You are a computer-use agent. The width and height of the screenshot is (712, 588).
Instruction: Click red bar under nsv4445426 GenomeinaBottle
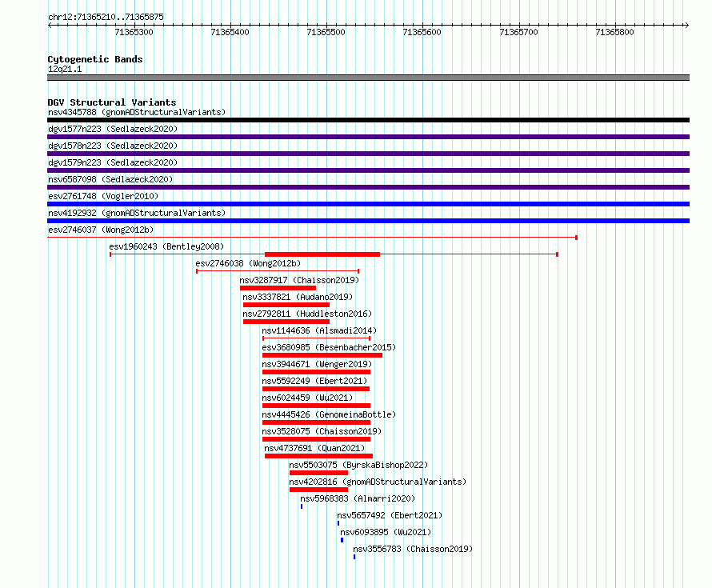click(x=317, y=422)
